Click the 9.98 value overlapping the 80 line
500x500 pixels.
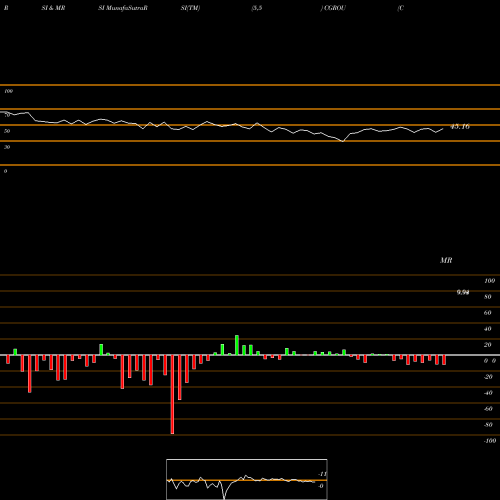pos(463,292)
